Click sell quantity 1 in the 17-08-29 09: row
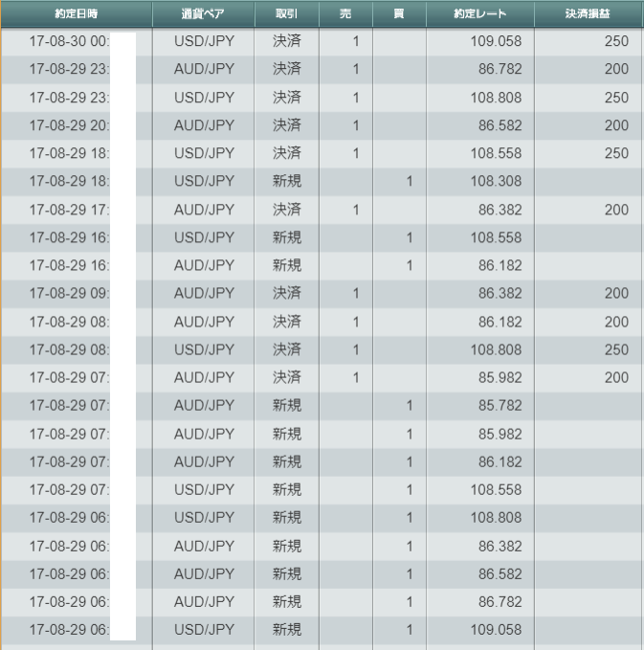The height and width of the screenshot is (650, 644). (x=355, y=293)
